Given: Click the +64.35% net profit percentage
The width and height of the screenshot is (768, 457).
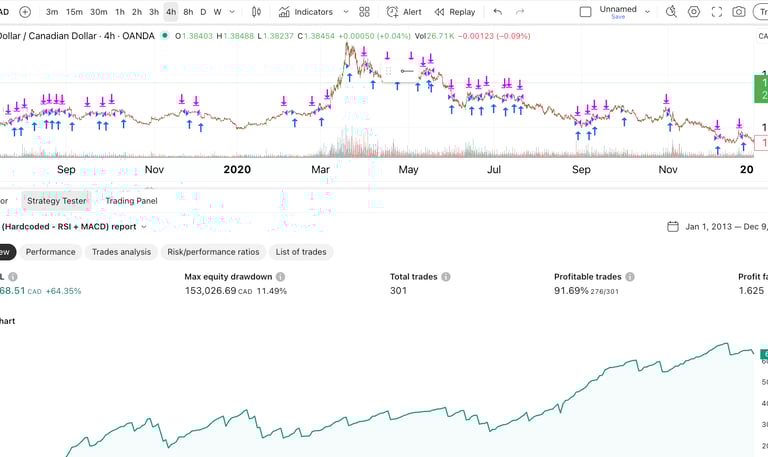Looking at the screenshot, I should click(64, 291).
